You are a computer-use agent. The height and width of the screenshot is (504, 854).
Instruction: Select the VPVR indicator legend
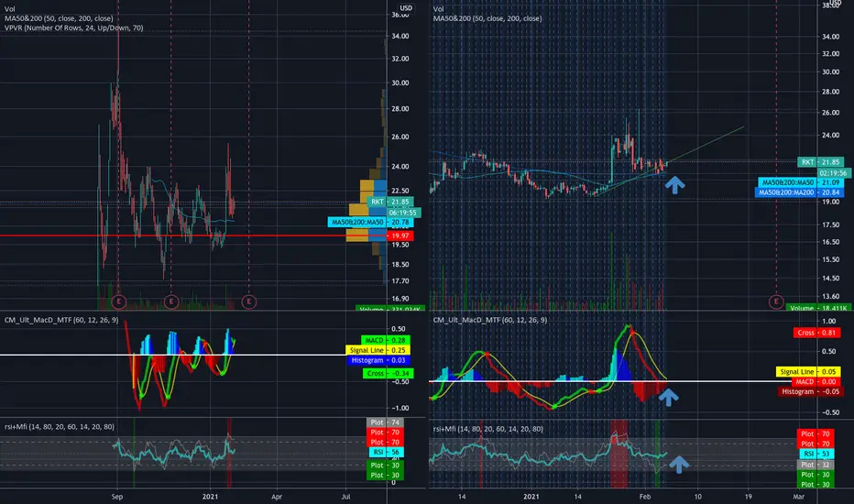[74, 27]
